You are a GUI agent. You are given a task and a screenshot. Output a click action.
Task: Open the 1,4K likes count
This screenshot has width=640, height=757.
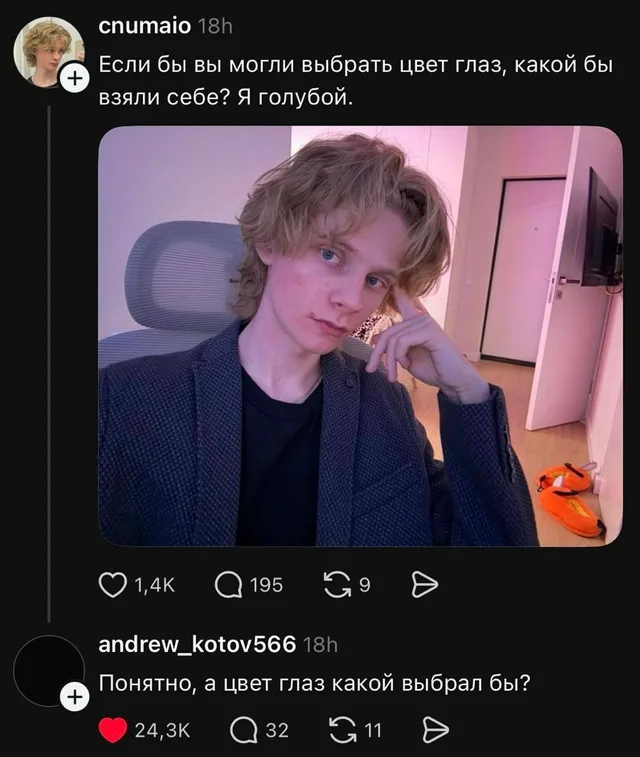154,585
